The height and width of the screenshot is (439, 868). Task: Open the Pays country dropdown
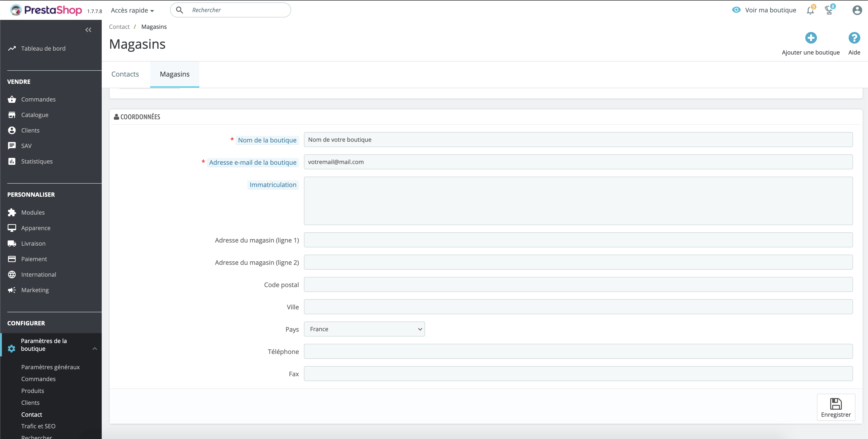pyautogui.click(x=364, y=329)
